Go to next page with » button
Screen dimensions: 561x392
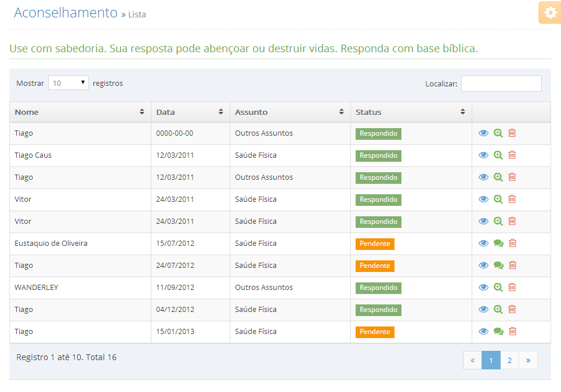(528, 360)
